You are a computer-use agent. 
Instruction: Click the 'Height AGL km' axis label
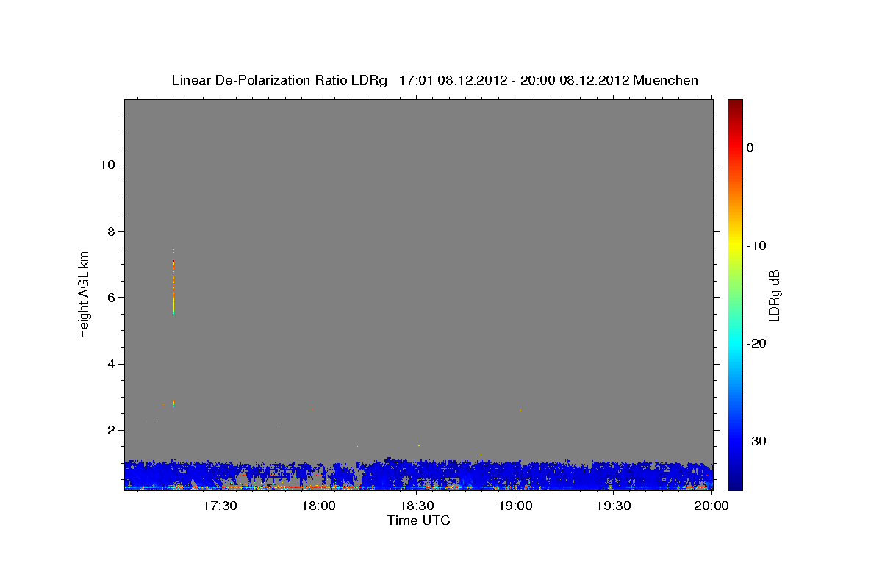[85, 293]
